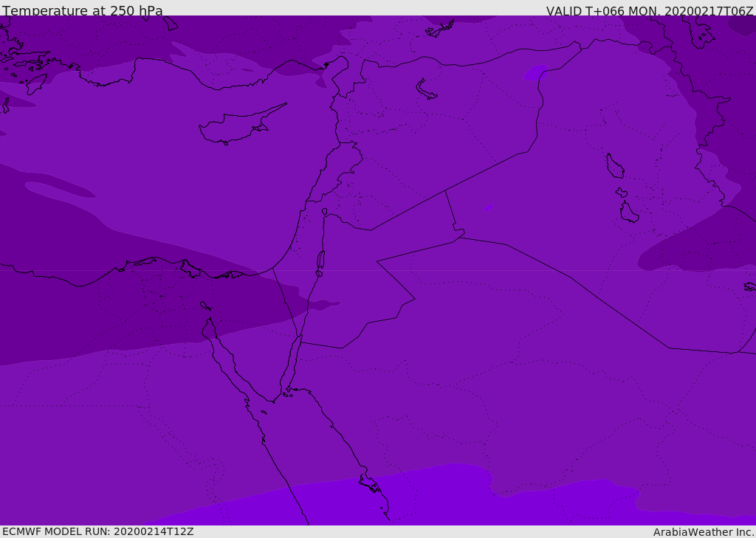This screenshot has height=538, width=756.
Task: Click the ECMWF MODEL RUN label
Action: (x=98, y=531)
